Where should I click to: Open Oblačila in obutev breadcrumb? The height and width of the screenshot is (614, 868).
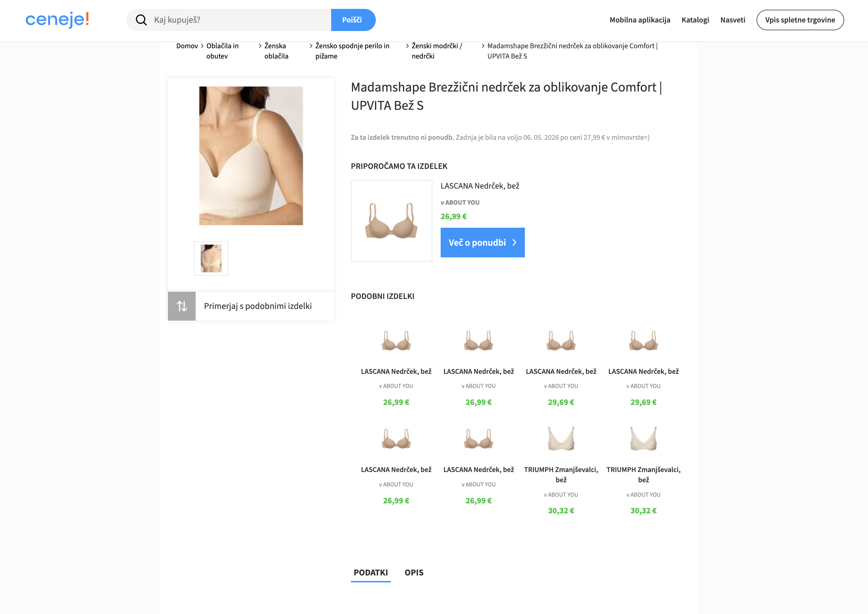[222, 51]
